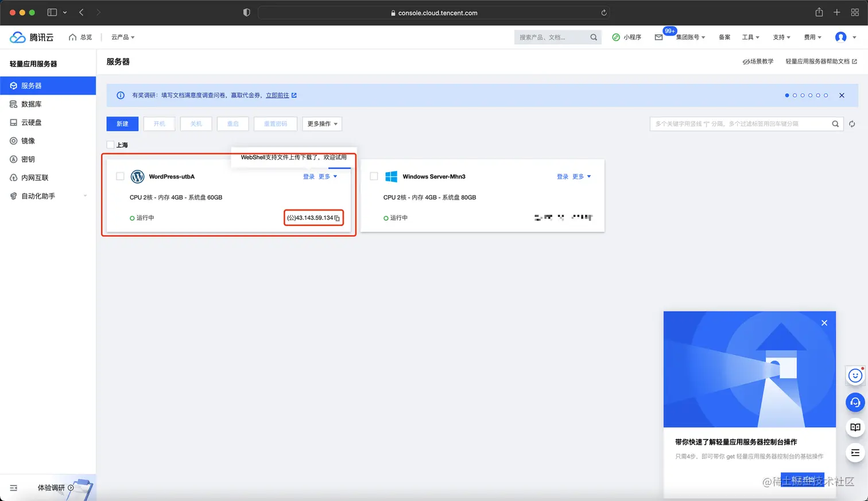
Task: Open the 更多操作 dropdown button
Action: coord(322,124)
